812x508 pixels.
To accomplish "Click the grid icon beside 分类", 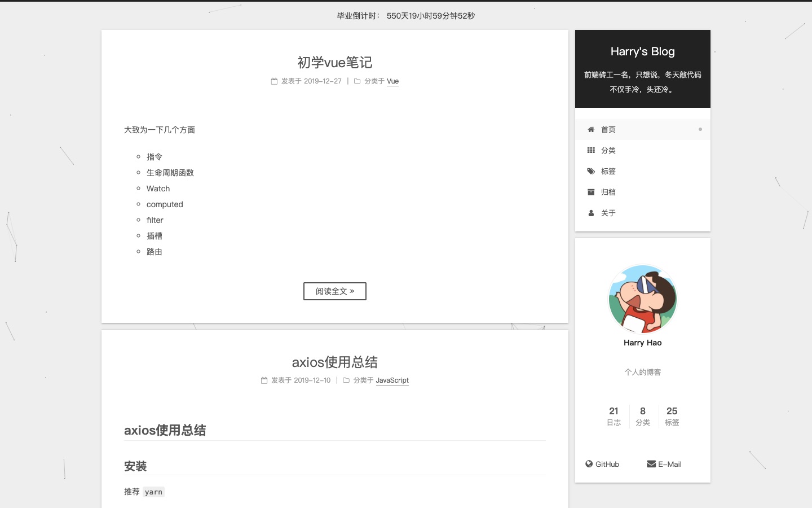I will [x=591, y=150].
